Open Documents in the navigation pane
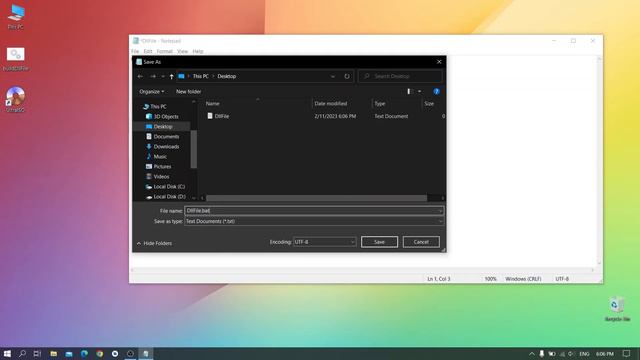This screenshot has width=640, height=360. pyautogui.click(x=166, y=137)
